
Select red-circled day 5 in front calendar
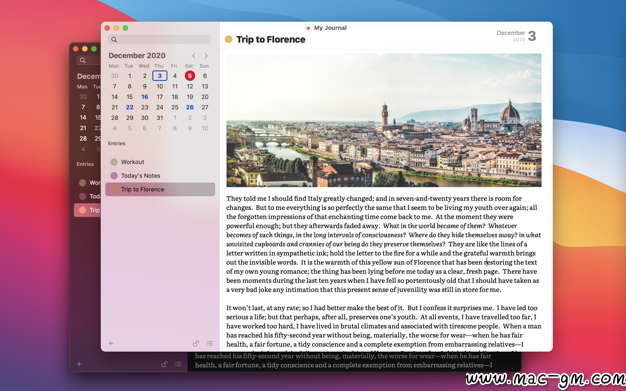pyautogui.click(x=190, y=75)
